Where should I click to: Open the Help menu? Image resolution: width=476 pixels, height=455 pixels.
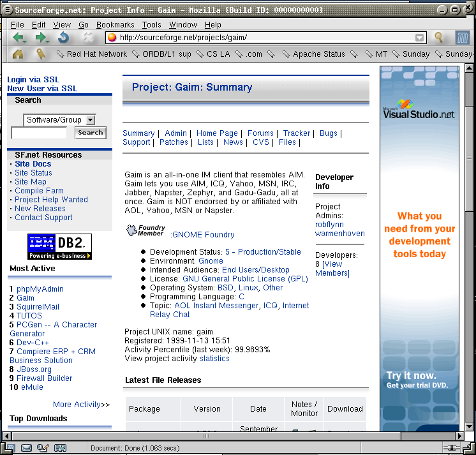[x=213, y=25]
